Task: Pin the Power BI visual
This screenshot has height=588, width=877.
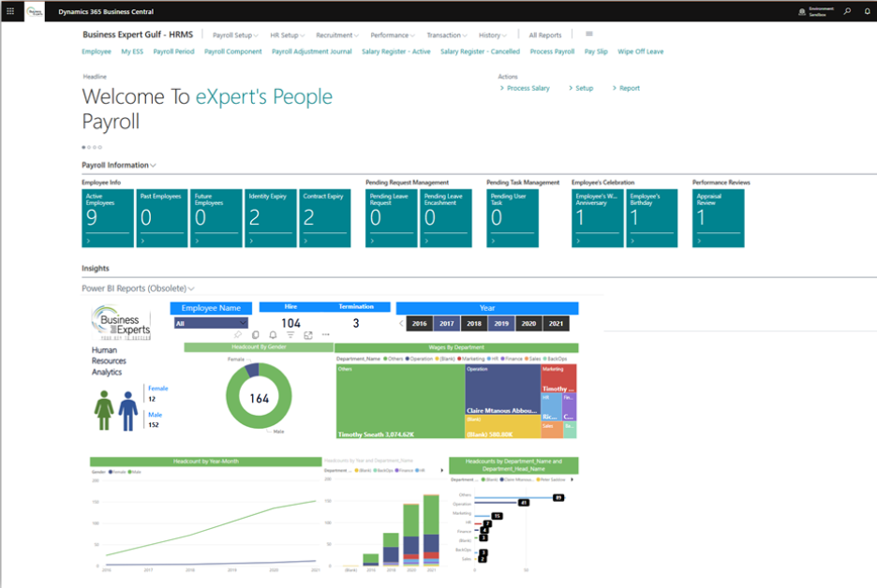Action: click(x=238, y=335)
